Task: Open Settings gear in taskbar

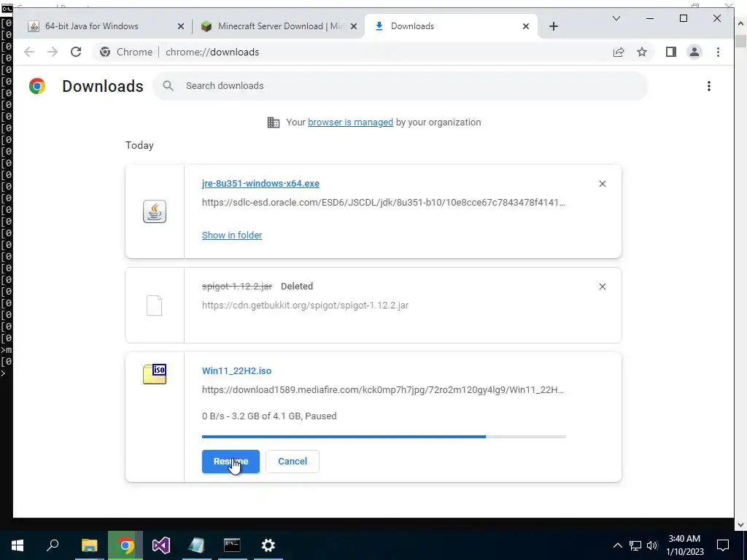Action: 268,545
